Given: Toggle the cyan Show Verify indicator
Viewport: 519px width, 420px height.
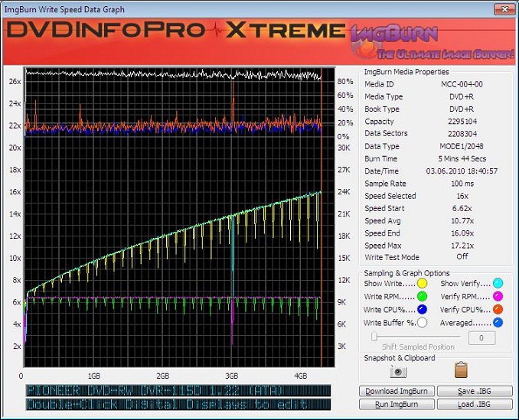Looking at the screenshot, I should [x=498, y=285].
